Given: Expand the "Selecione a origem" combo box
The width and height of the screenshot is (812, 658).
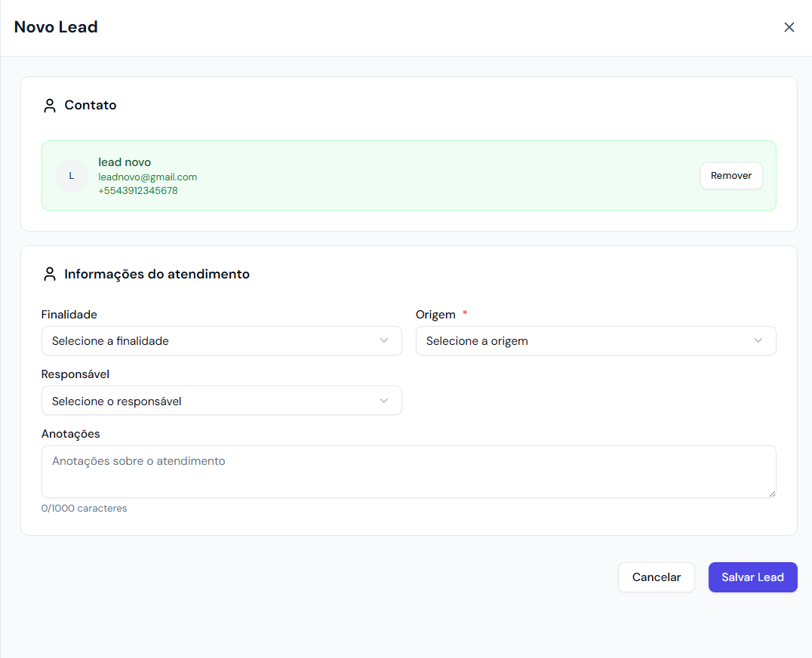Looking at the screenshot, I should [x=585, y=341].
